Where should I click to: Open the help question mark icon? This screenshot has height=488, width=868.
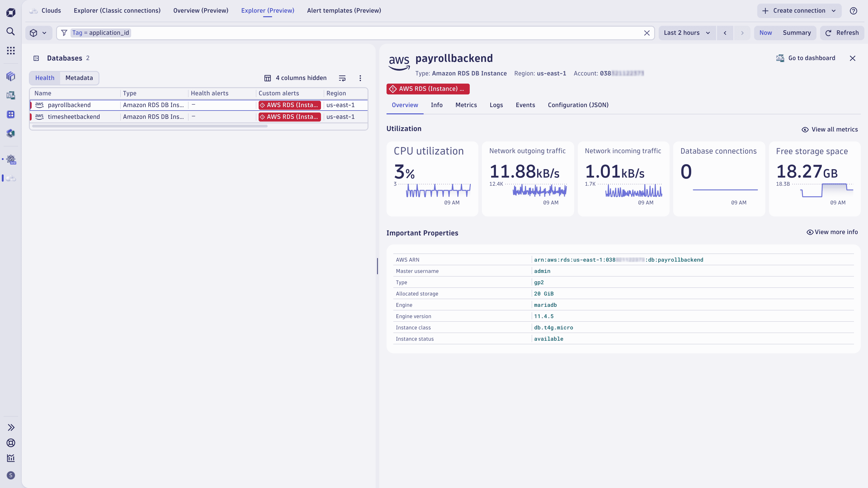[x=854, y=11]
